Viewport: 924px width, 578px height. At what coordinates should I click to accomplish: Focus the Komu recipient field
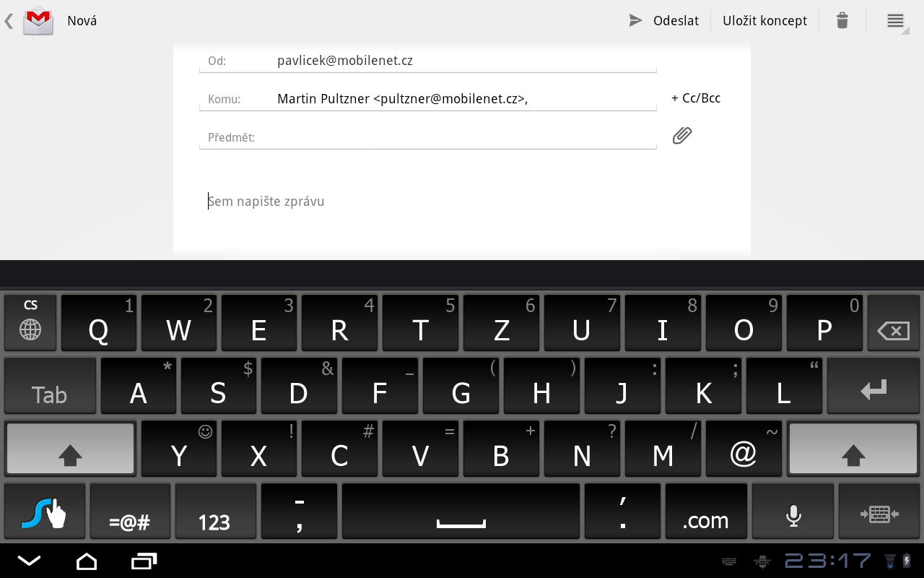428,99
